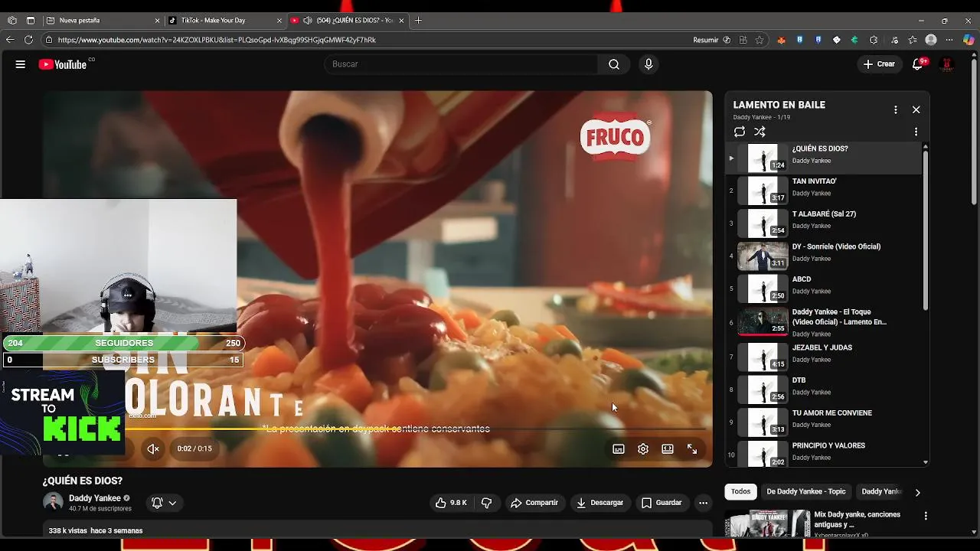This screenshot has width=980, height=551.
Task: Unmute the video with the speaker icon
Action: pyautogui.click(x=153, y=448)
